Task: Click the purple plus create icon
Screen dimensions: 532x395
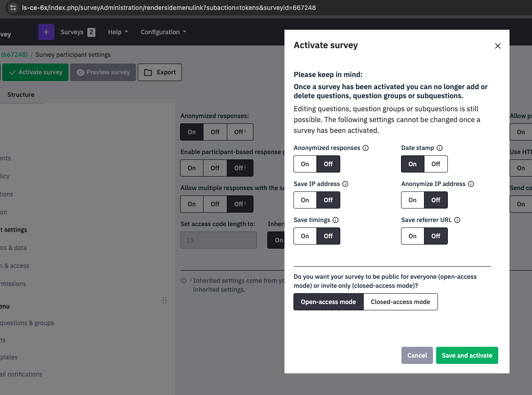Action: 46,32
